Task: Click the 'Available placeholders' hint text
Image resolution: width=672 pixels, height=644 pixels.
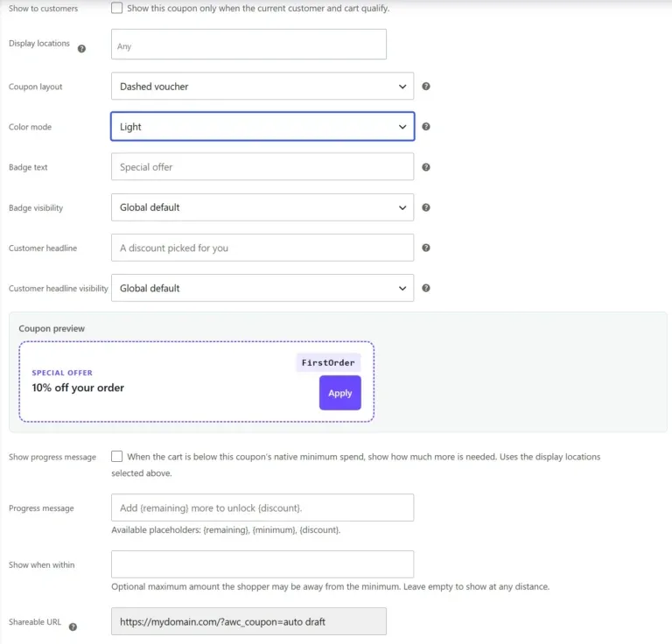Action: [x=226, y=530]
